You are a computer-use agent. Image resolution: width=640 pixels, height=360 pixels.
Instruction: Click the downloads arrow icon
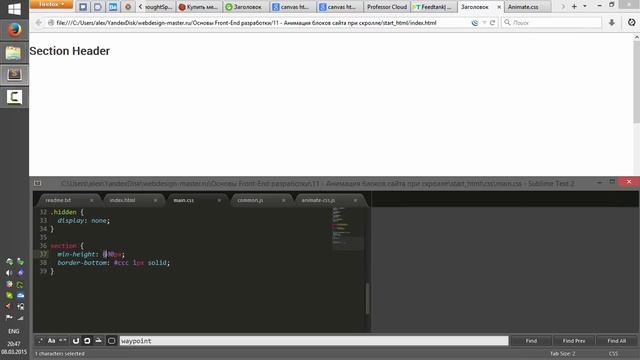coord(611,22)
